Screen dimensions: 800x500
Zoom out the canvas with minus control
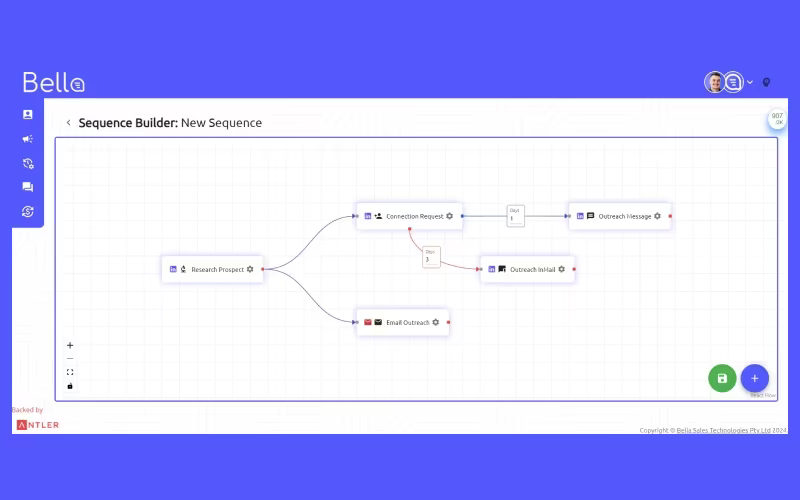(x=70, y=359)
